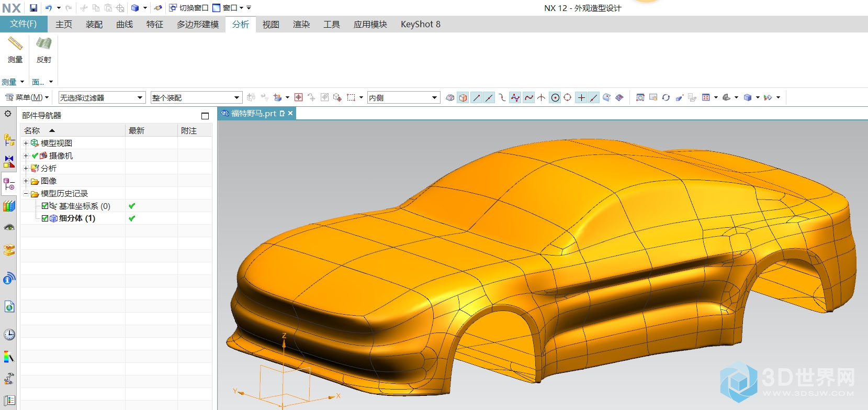Toggle the control point snap option

click(502, 97)
